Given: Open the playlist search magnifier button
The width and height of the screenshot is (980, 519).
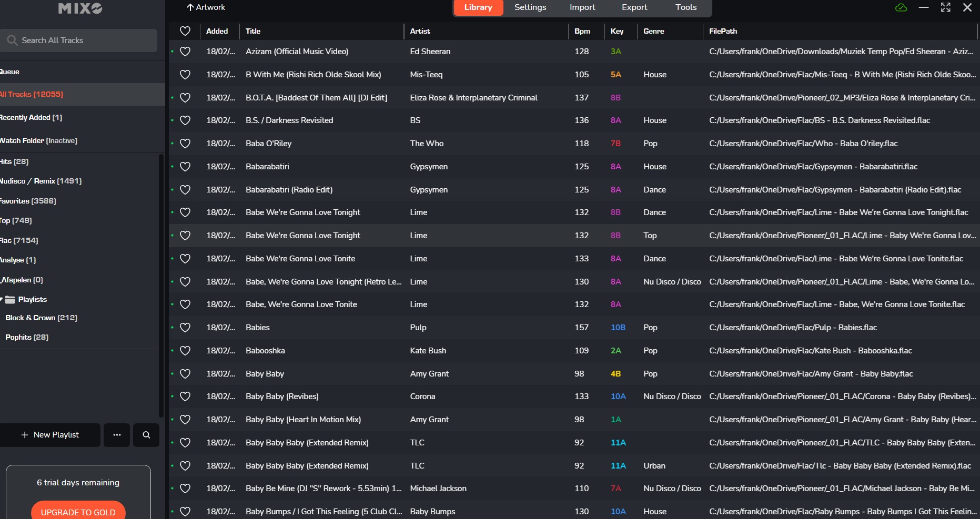Looking at the screenshot, I should (146, 435).
